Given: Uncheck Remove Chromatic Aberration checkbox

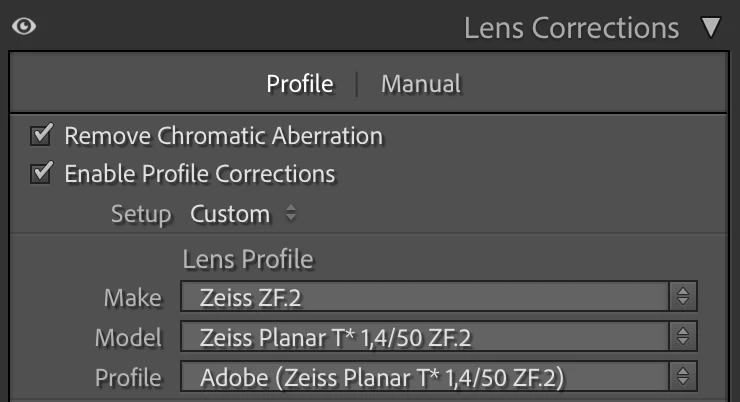Looking at the screenshot, I should [x=41, y=135].
